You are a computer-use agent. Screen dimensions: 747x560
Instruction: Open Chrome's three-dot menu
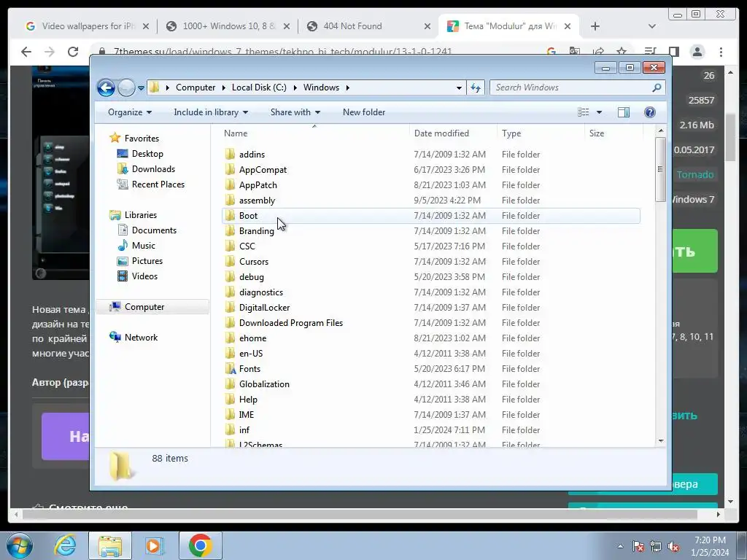click(721, 52)
